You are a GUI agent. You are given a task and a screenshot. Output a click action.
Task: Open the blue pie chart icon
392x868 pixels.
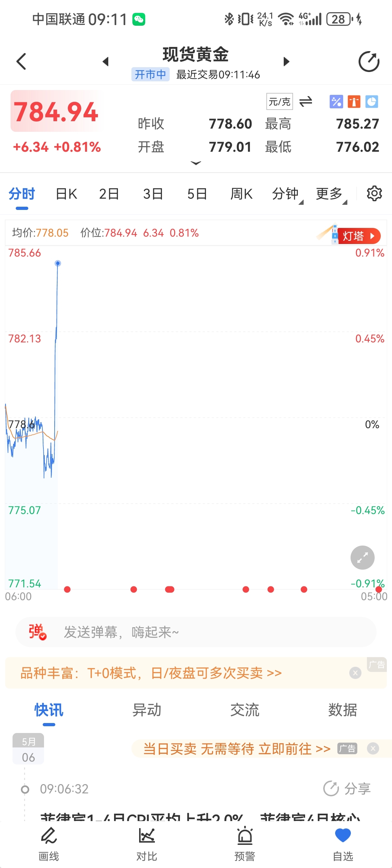[371, 101]
